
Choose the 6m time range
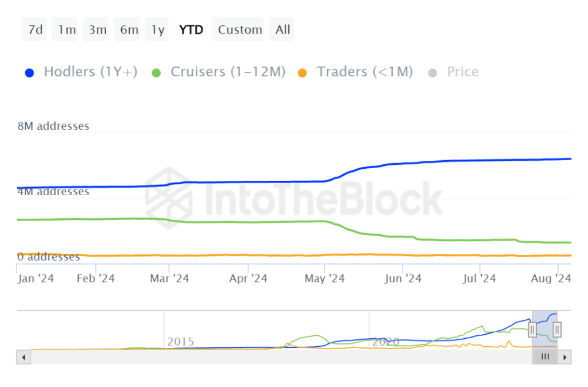point(129,30)
